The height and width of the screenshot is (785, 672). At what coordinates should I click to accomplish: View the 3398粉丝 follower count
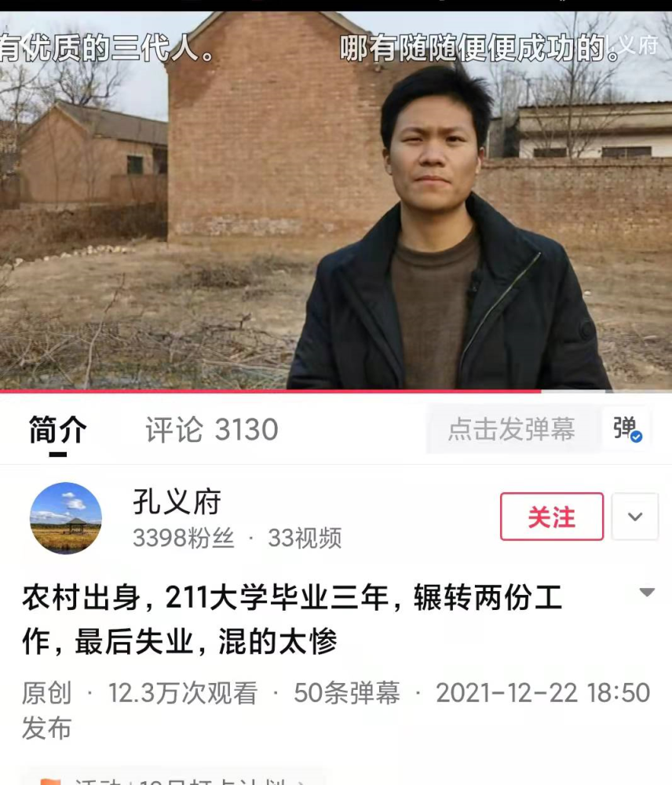pos(183,539)
